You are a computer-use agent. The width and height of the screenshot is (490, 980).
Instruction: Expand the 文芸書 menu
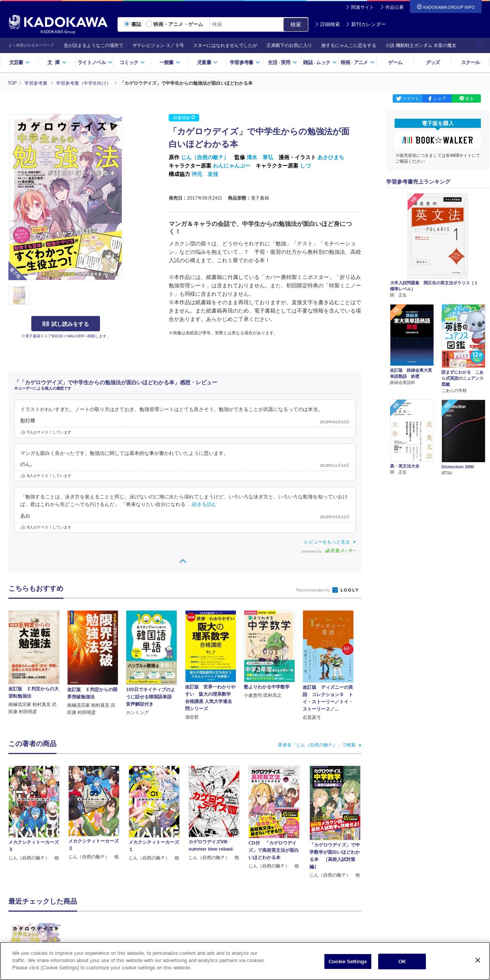(x=19, y=62)
